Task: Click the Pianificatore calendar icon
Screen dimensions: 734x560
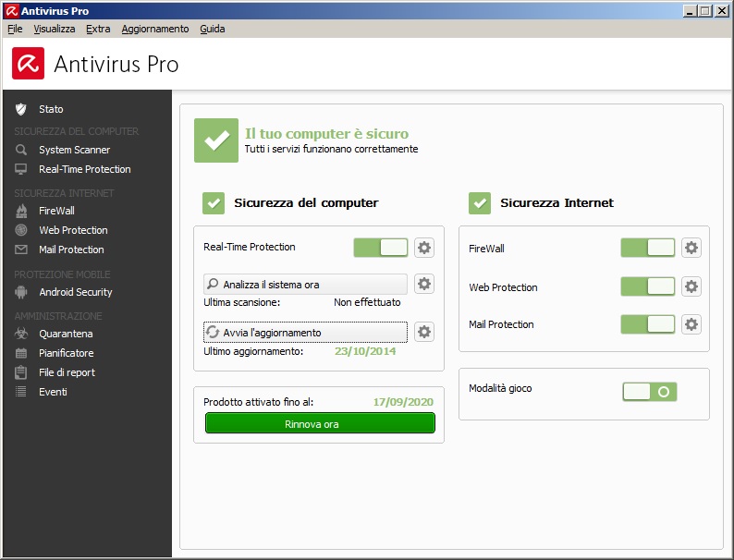Action: pos(21,353)
